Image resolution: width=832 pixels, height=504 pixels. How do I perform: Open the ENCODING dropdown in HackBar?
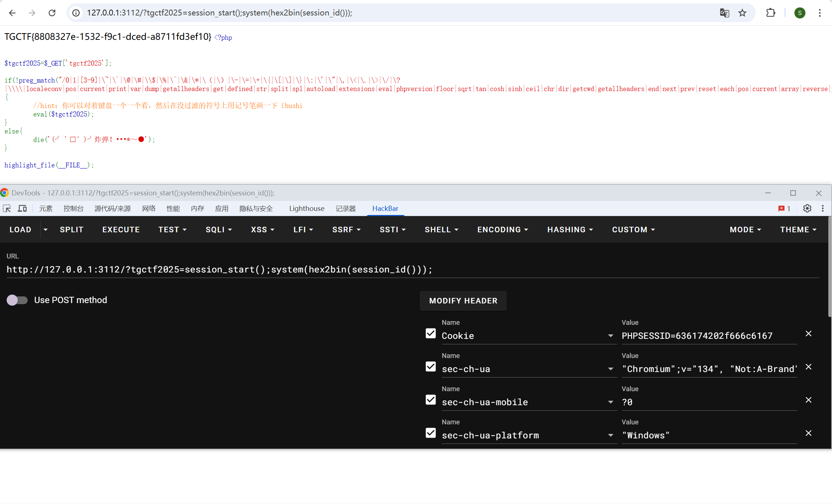[x=502, y=229]
